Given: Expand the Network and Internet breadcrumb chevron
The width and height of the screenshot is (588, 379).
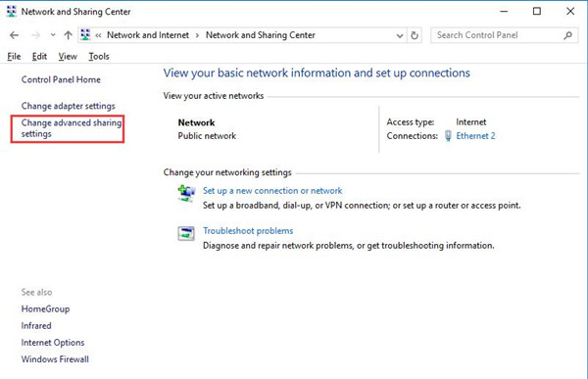Looking at the screenshot, I should click(x=197, y=35).
